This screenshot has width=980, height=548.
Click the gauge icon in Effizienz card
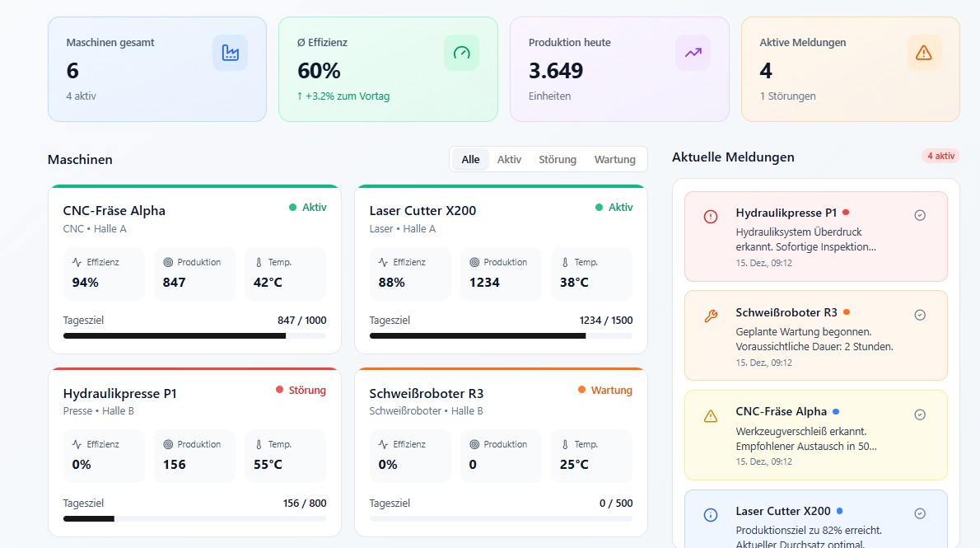click(461, 53)
